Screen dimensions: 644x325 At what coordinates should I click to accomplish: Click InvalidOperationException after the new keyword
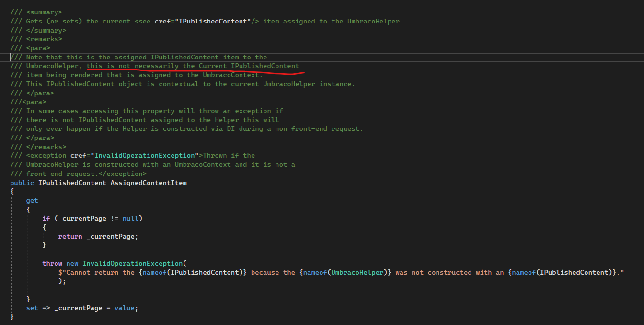point(133,263)
